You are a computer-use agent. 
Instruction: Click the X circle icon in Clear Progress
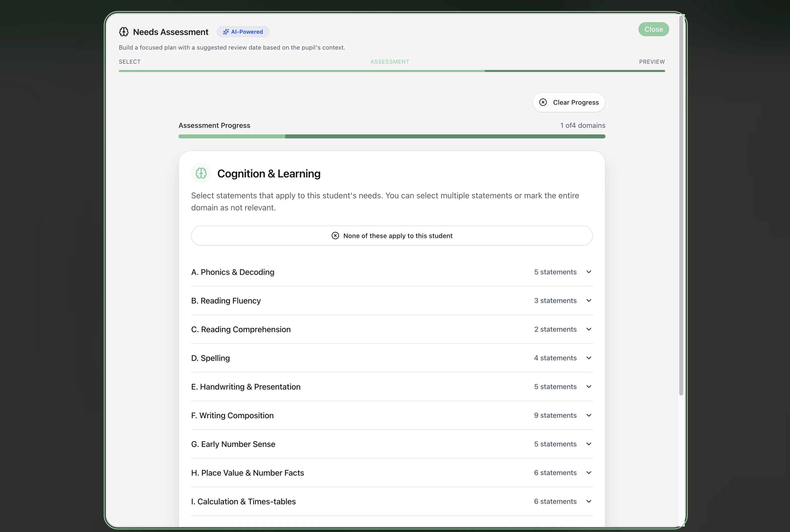pyautogui.click(x=543, y=102)
